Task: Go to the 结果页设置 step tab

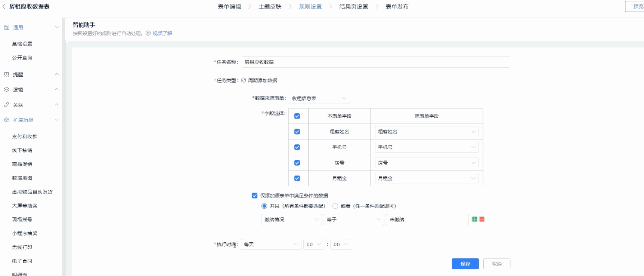Action: (353, 7)
